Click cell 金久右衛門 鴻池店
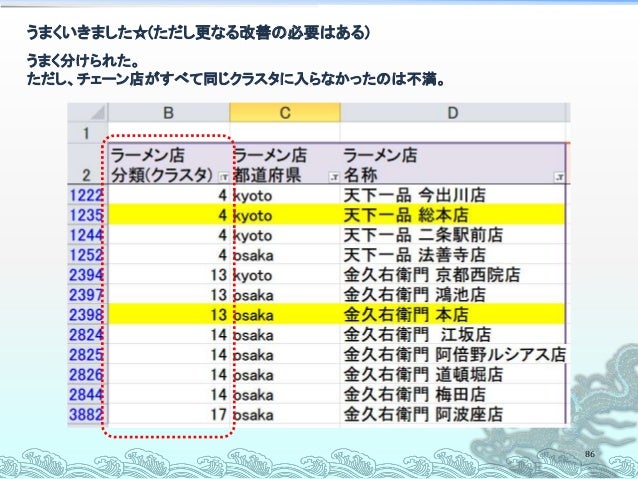 click(x=452, y=295)
